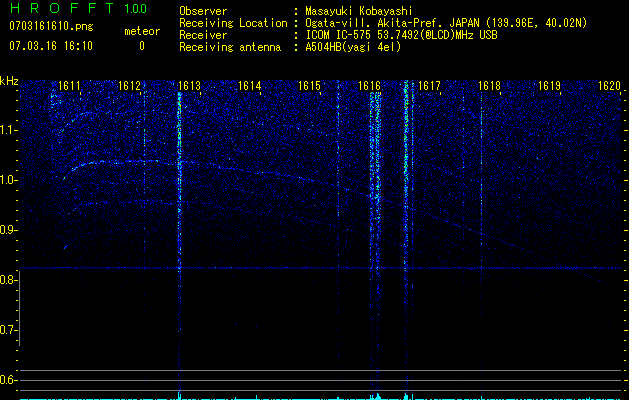Click the 1614 time axis label
Image resolution: width=629 pixels, height=400 pixels.
250,86
